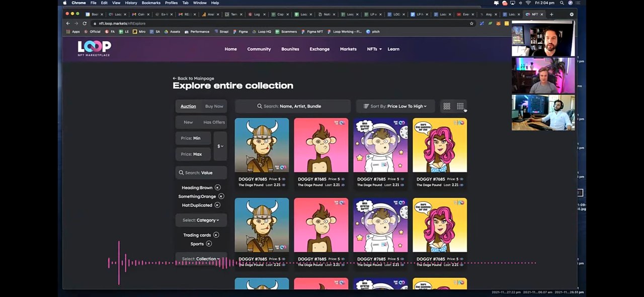Open the Strapi bookmark

click(221, 32)
